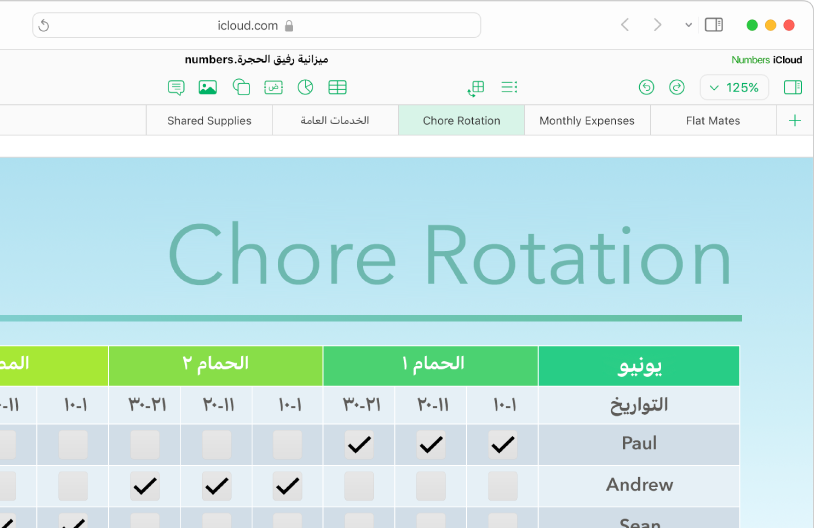Insert a comment from the toolbar
Image resolution: width=814 pixels, height=529 pixels.
click(176, 87)
